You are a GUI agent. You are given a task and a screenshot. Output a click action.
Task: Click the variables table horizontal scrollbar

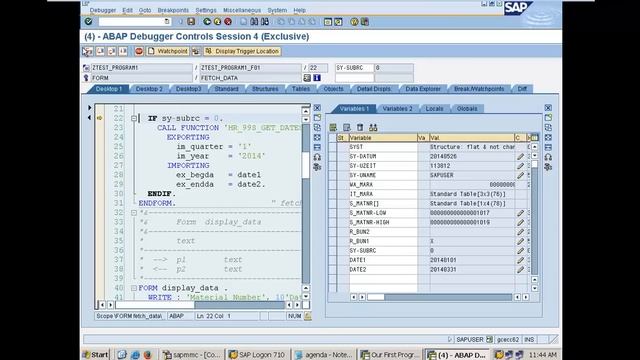point(440,297)
